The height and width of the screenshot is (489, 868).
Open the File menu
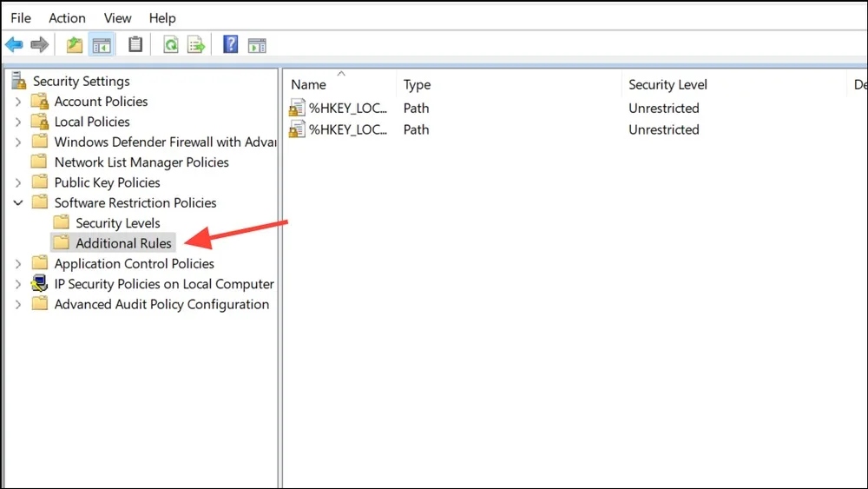21,18
